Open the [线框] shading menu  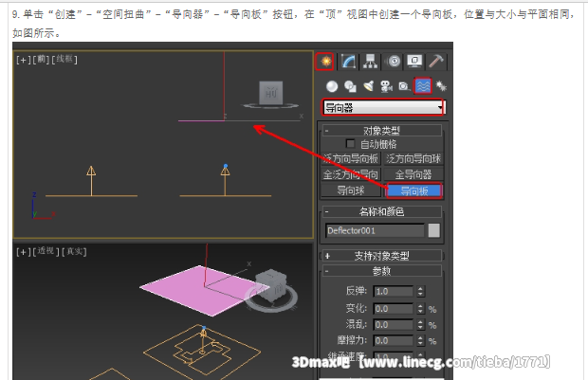(64, 59)
